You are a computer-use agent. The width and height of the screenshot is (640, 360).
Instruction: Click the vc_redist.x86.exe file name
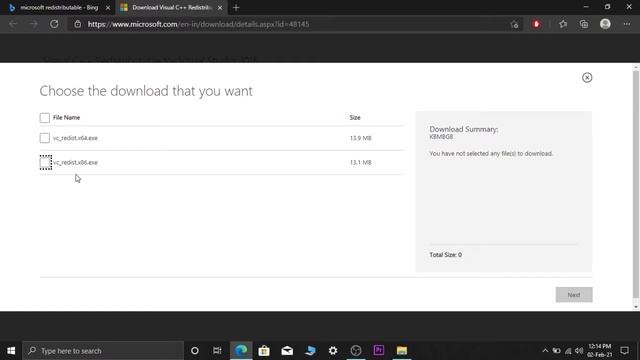(x=75, y=162)
